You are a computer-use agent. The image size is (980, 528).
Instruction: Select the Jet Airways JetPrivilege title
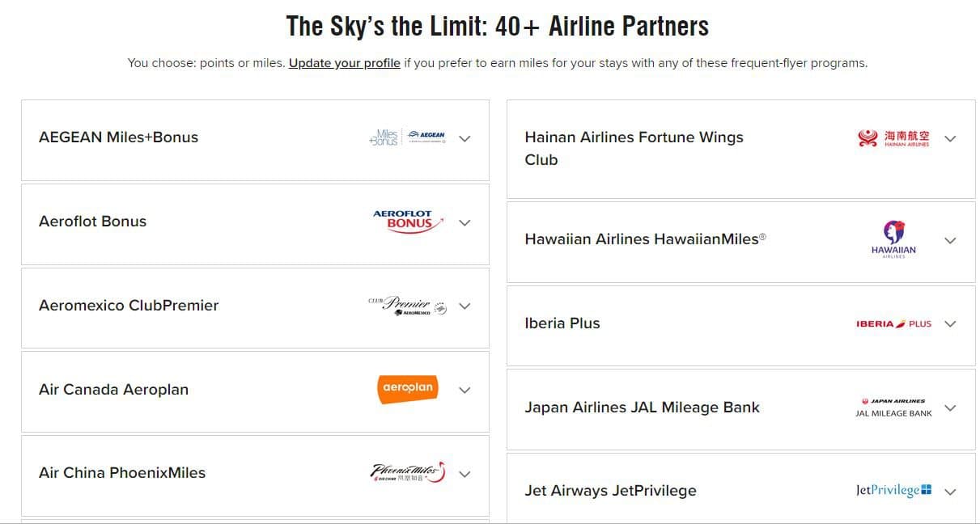coord(610,491)
